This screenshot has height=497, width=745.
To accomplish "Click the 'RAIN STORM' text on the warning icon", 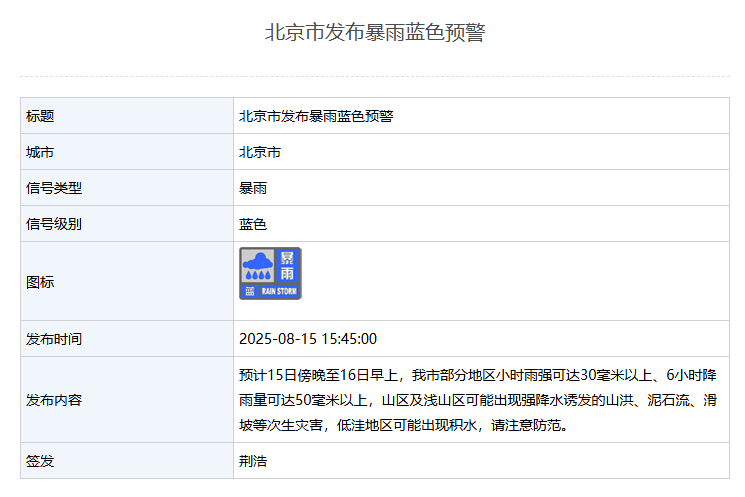I will 279,291.
